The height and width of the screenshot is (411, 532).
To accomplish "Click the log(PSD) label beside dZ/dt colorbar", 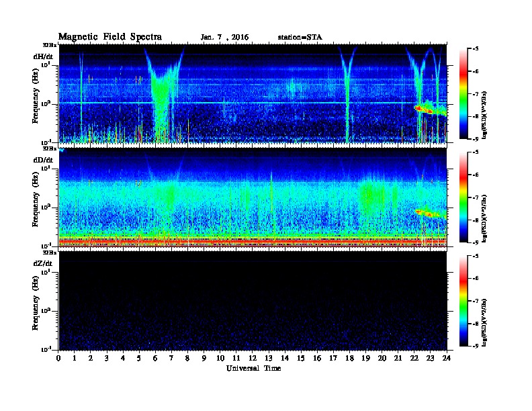I will (485, 322).
